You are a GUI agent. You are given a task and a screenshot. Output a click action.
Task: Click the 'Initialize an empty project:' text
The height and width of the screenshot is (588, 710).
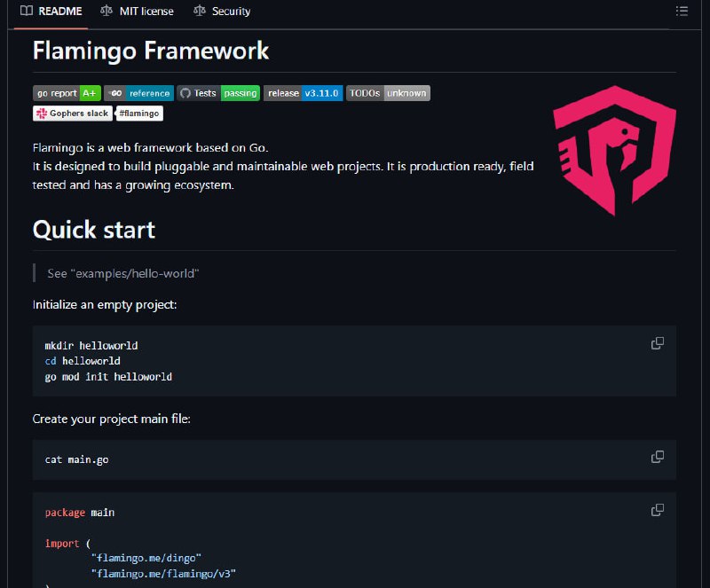coord(105,304)
